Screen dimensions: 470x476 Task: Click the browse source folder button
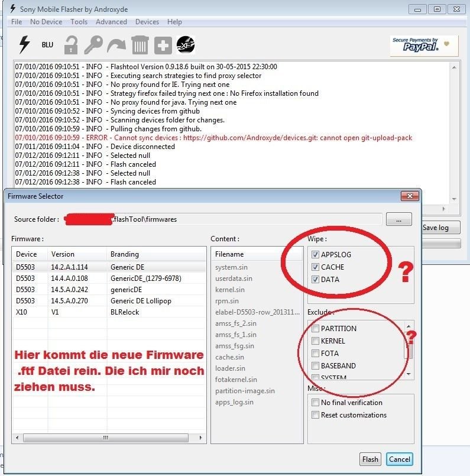coord(398,219)
